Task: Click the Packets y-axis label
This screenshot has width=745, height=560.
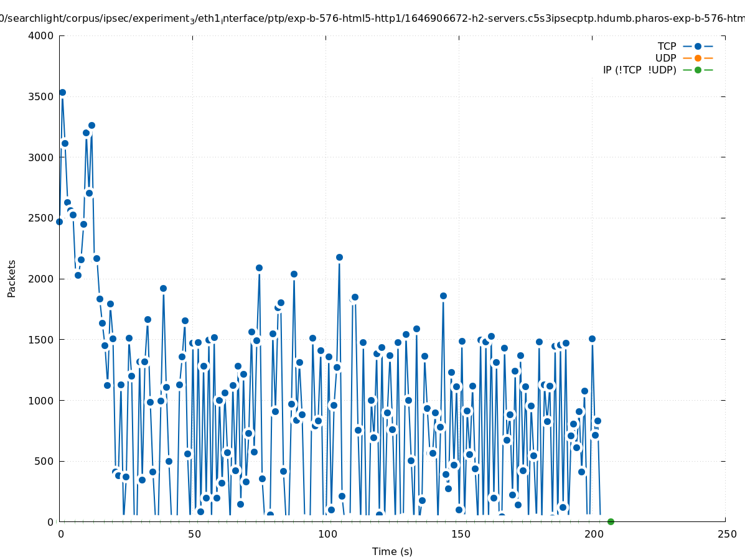Action: pyautogui.click(x=12, y=279)
